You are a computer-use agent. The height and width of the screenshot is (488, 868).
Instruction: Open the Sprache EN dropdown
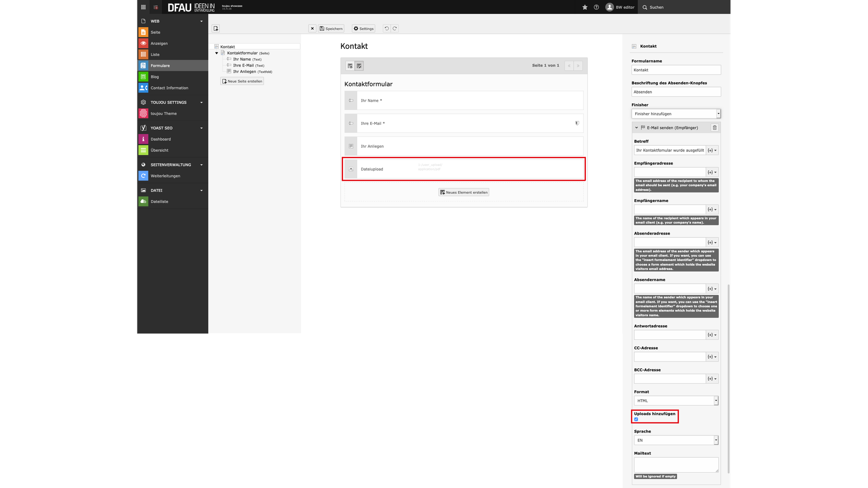click(x=675, y=440)
